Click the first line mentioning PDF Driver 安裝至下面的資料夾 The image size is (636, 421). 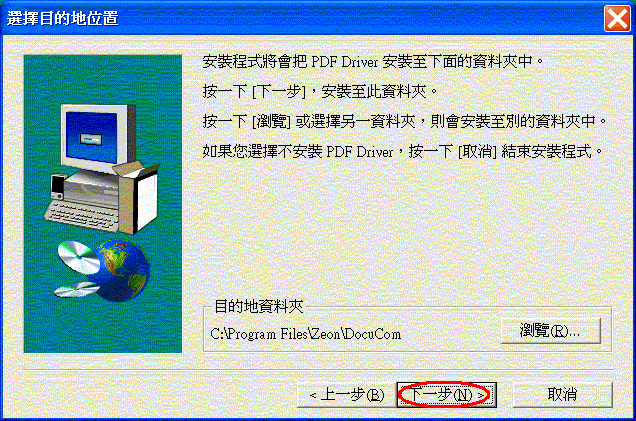pos(373,62)
